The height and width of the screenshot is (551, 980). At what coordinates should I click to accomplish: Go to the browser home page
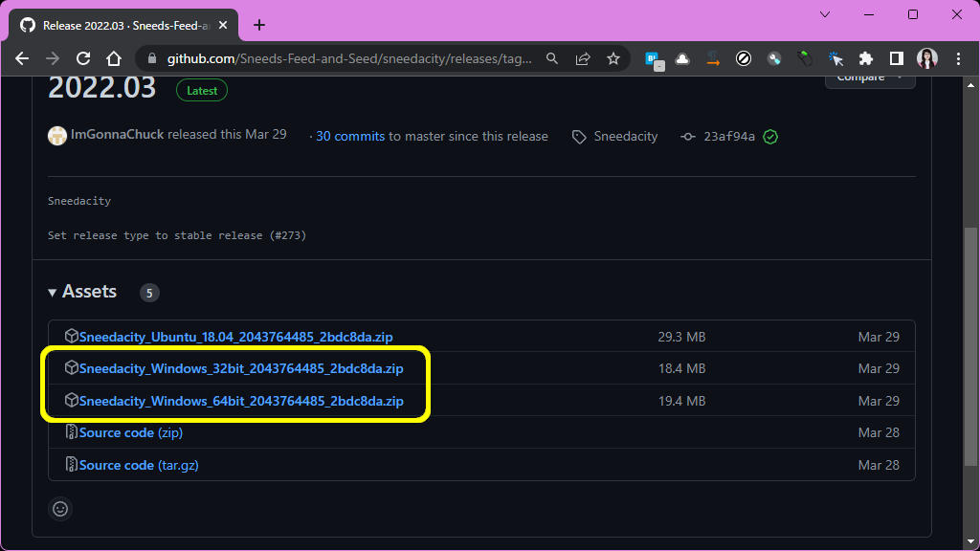[x=114, y=58]
